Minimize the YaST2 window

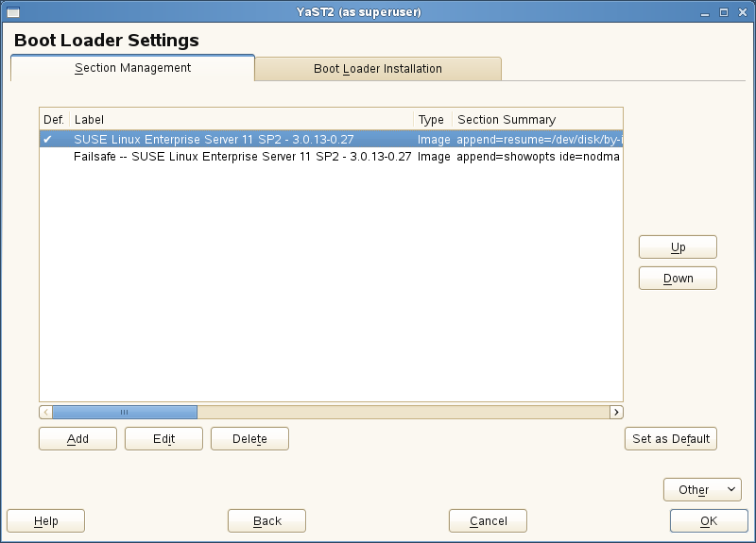coord(705,12)
